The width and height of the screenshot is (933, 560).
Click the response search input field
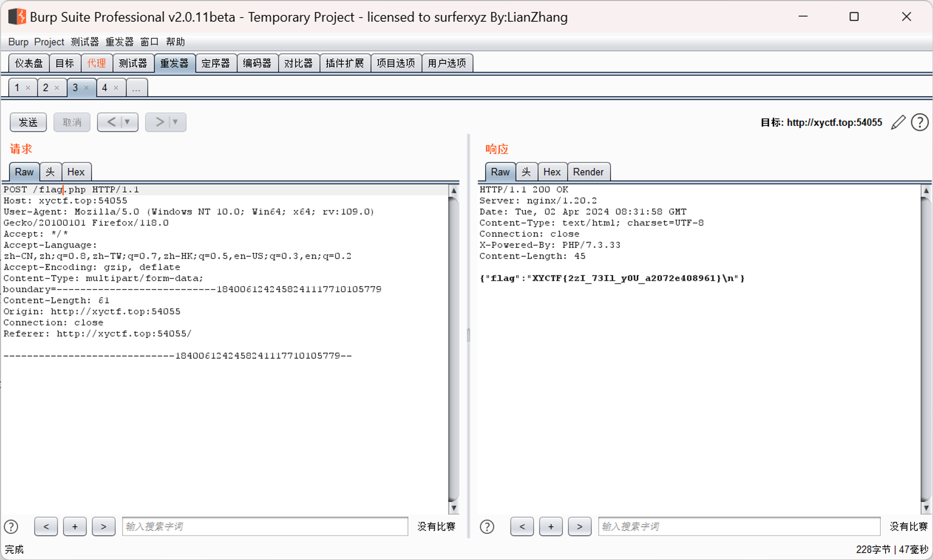739,526
